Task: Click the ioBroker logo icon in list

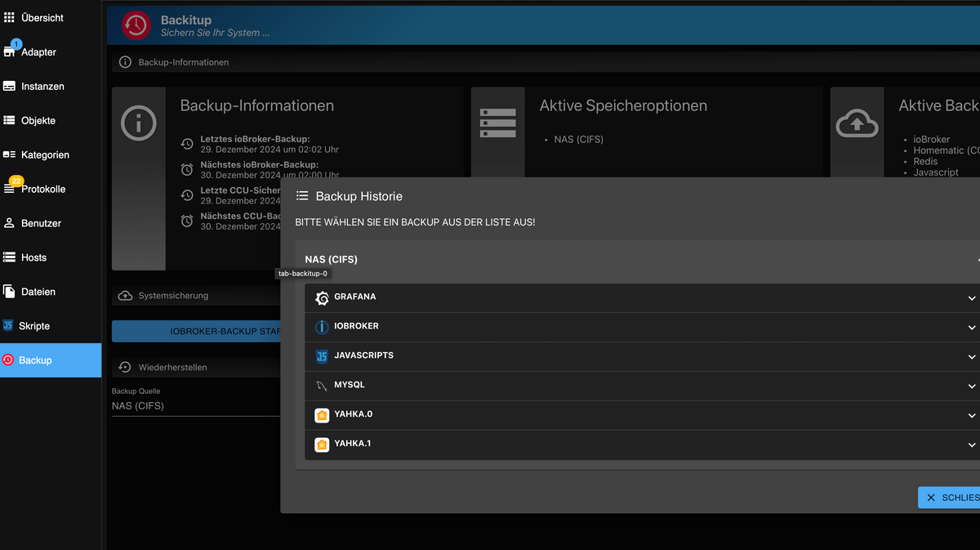Action: (322, 327)
